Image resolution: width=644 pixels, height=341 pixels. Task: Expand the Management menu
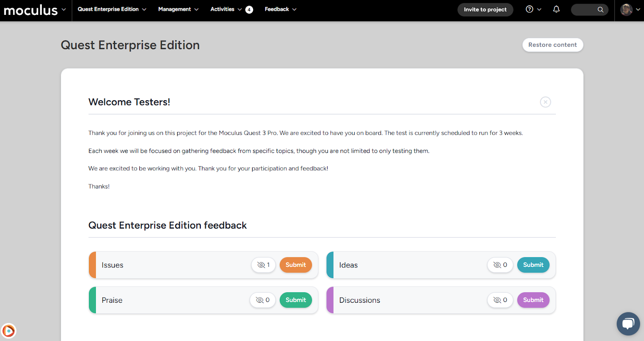pyautogui.click(x=178, y=9)
